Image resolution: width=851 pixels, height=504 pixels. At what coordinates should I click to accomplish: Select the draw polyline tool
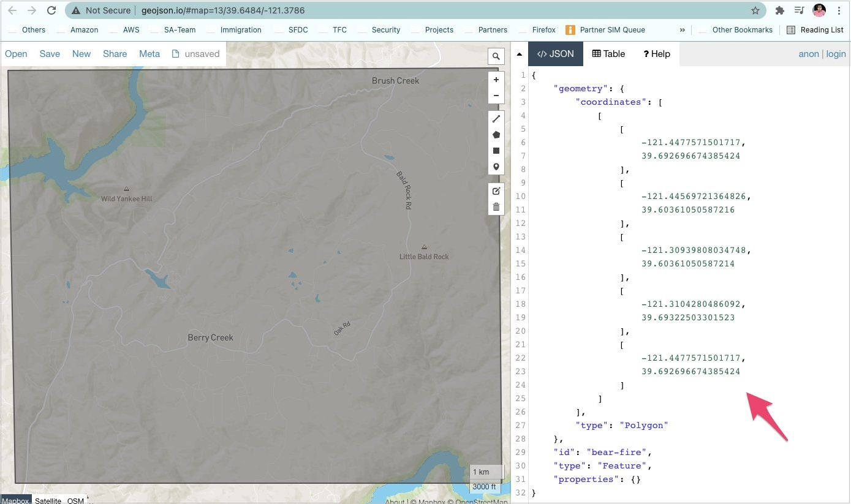click(x=496, y=119)
